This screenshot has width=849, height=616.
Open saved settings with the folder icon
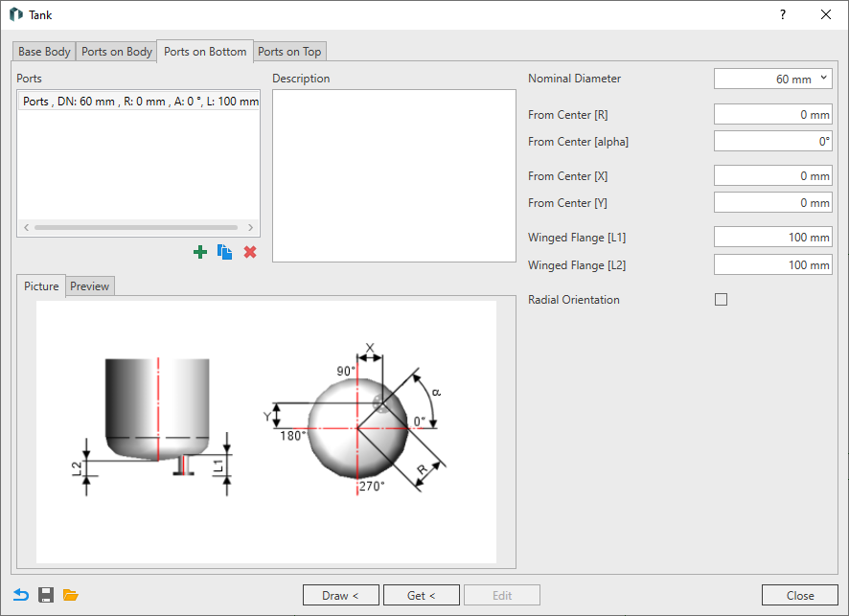70,595
